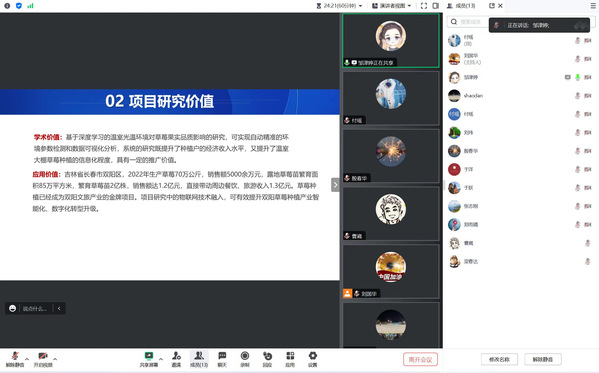Click the red Leave Meeting button
This screenshot has height=373, width=599.
420,360
